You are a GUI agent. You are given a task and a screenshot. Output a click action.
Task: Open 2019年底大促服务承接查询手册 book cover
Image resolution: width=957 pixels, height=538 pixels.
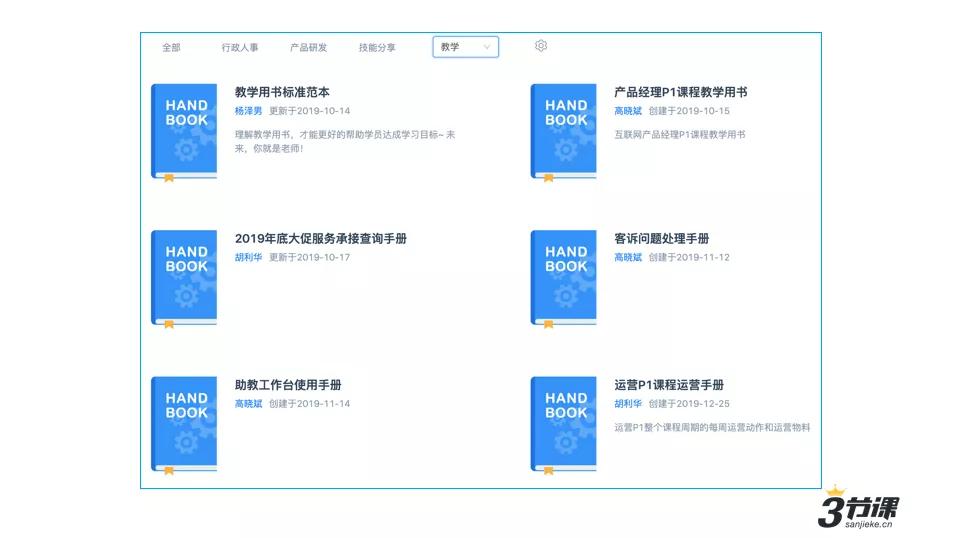click(x=184, y=279)
